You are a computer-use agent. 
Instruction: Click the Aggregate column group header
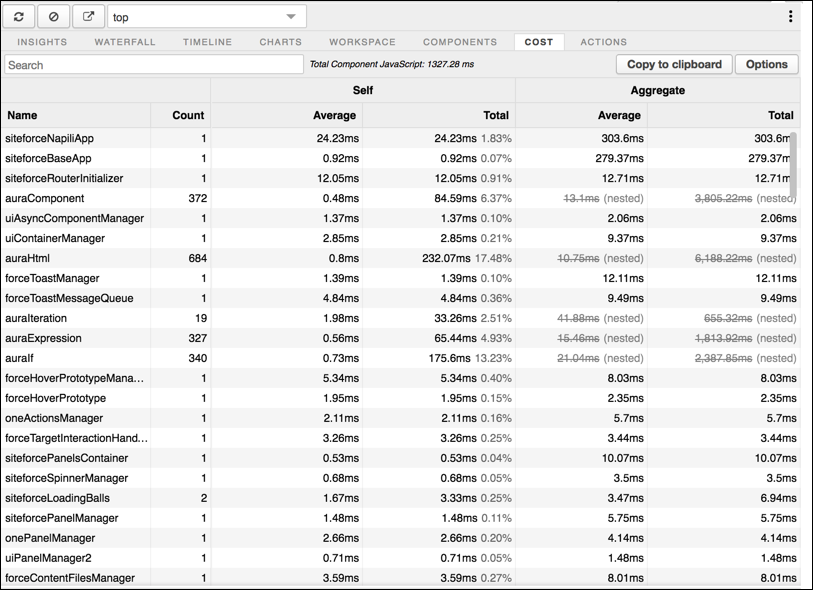[657, 90]
